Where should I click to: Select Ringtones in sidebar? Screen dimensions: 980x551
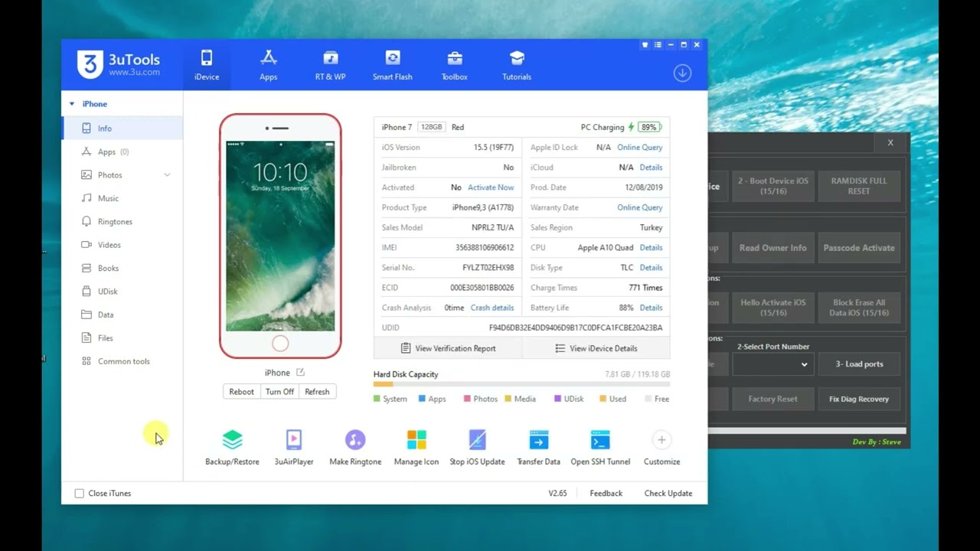[x=122, y=221]
